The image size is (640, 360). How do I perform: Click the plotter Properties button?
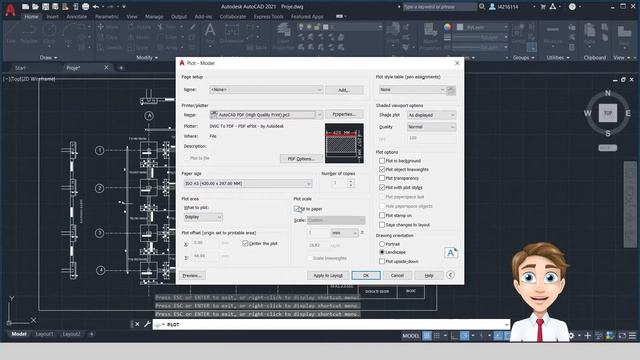coord(344,114)
